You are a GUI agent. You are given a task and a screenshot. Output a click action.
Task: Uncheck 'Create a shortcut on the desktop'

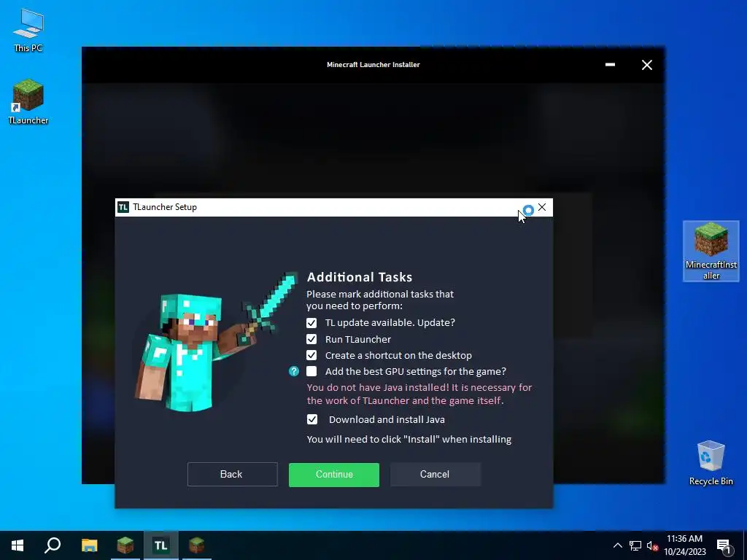click(x=311, y=355)
